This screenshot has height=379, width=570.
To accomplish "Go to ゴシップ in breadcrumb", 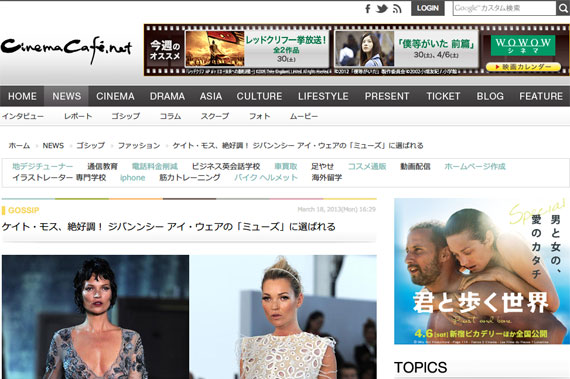I will pyautogui.click(x=91, y=146).
